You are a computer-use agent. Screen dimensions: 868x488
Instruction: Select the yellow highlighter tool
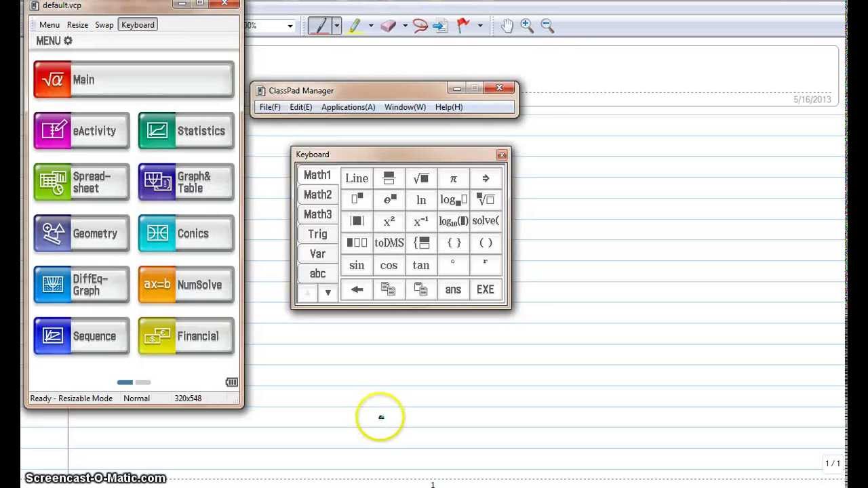355,26
